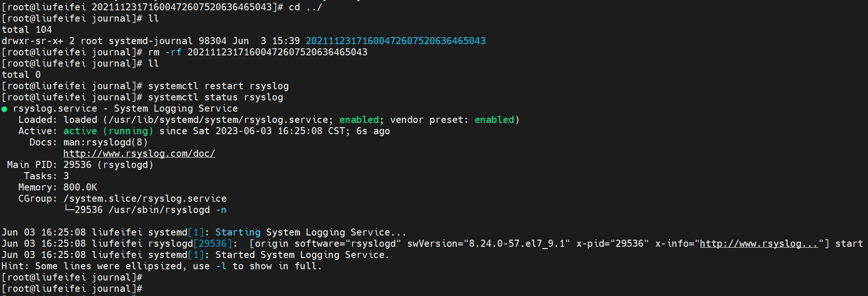Click the 'systemctl status rsyslog' command
868x296 pixels.
[x=215, y=98]
